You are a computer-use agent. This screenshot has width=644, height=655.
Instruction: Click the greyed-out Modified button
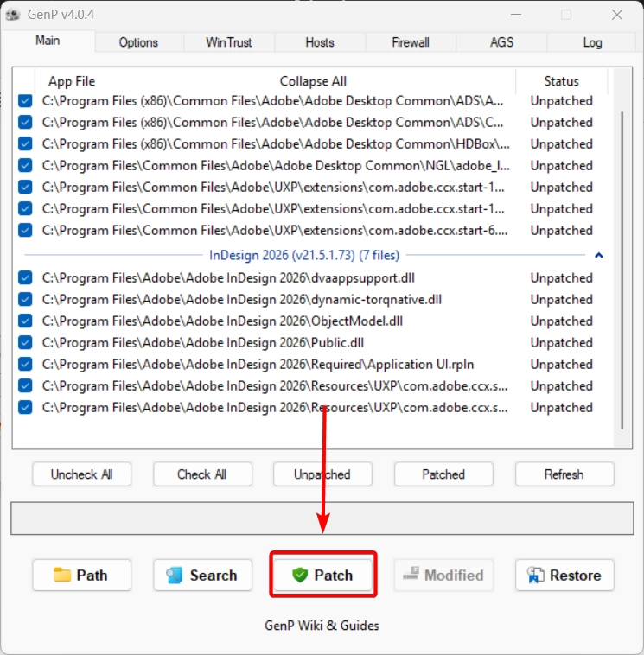[x=443, y=576]
